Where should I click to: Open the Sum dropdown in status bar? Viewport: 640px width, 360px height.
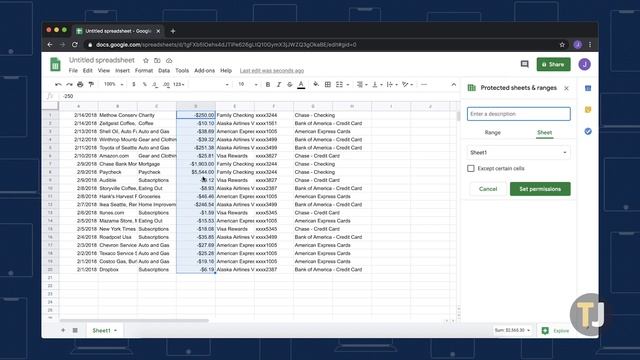pos(512,330)
